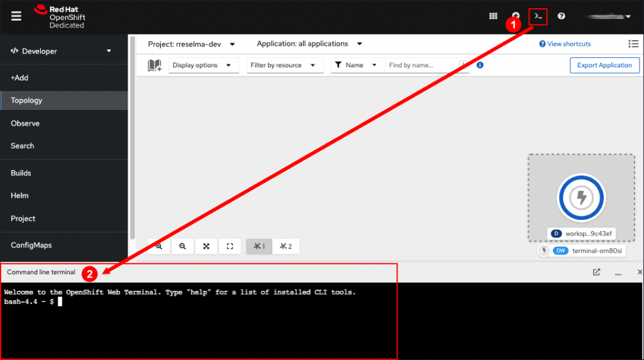Open the View shortcuts link
The width and height of the screenshot is (644, 360).
565,44
